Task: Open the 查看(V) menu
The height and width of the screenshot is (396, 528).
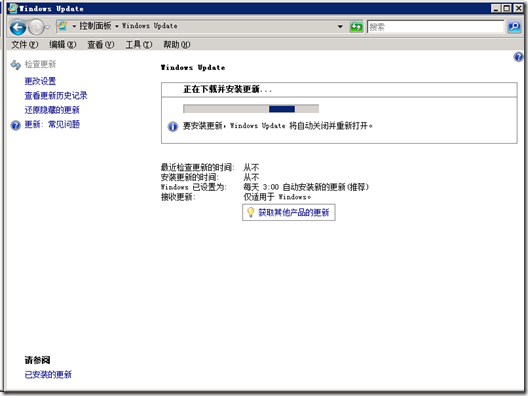Action: click(x=101, y=44)
